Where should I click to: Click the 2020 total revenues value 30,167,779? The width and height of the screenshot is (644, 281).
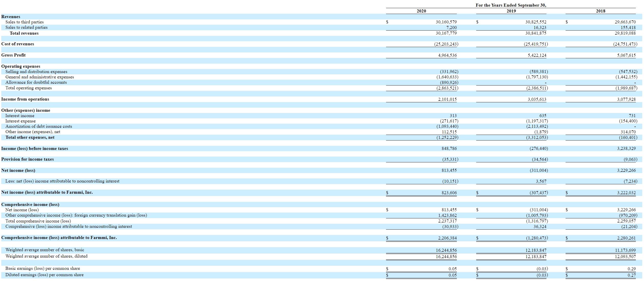446,33
